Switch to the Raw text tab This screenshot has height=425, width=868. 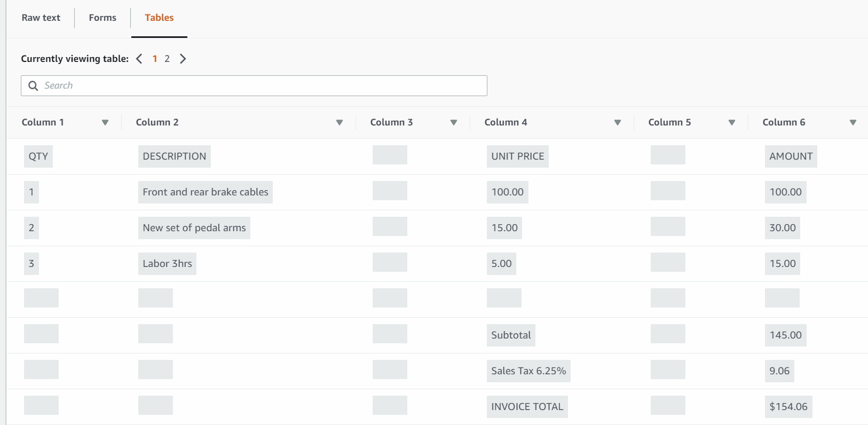(x=41, y=18)
